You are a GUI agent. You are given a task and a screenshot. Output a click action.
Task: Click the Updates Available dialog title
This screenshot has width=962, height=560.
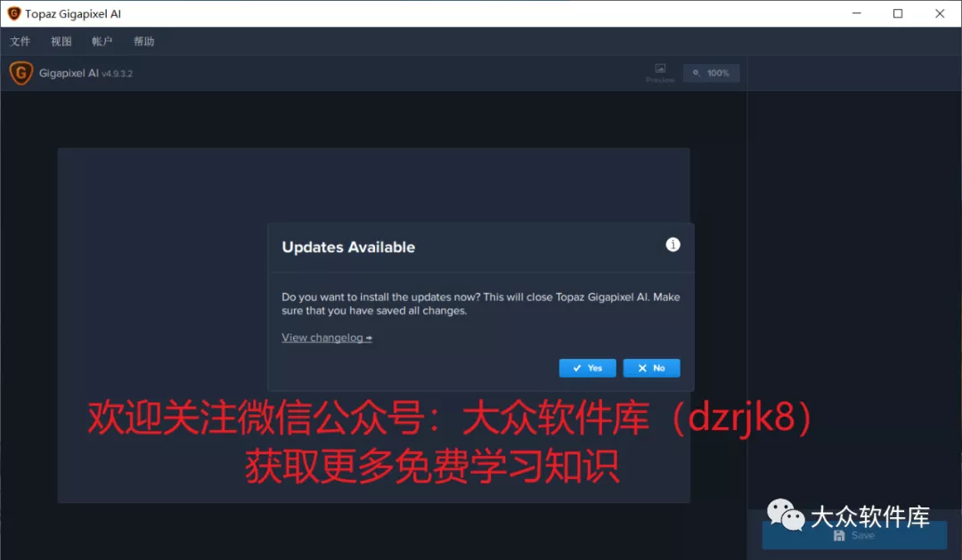pyautogui.click(x=348, y=247)
